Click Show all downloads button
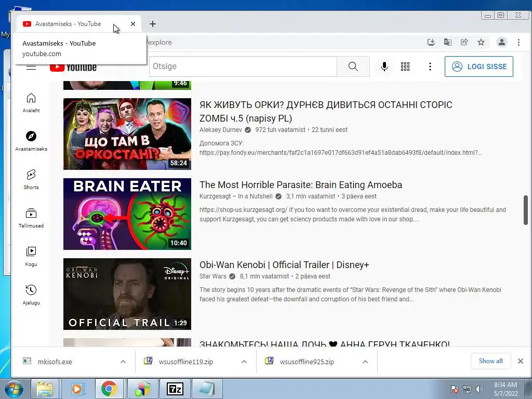The image size is (532, 399). pos(490,361)
